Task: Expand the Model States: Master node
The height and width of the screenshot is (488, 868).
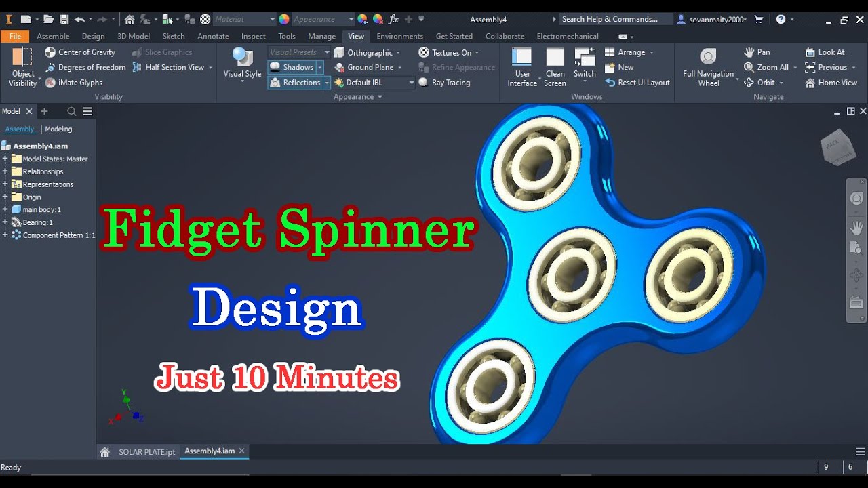Action: point(5,159)
